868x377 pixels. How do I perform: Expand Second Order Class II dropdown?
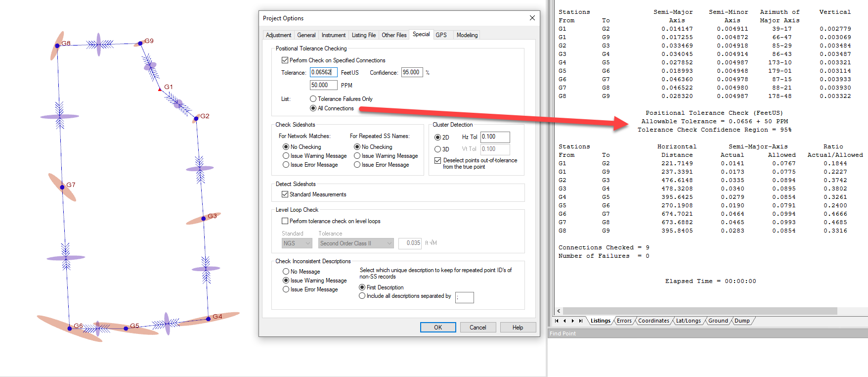[356, 243]
